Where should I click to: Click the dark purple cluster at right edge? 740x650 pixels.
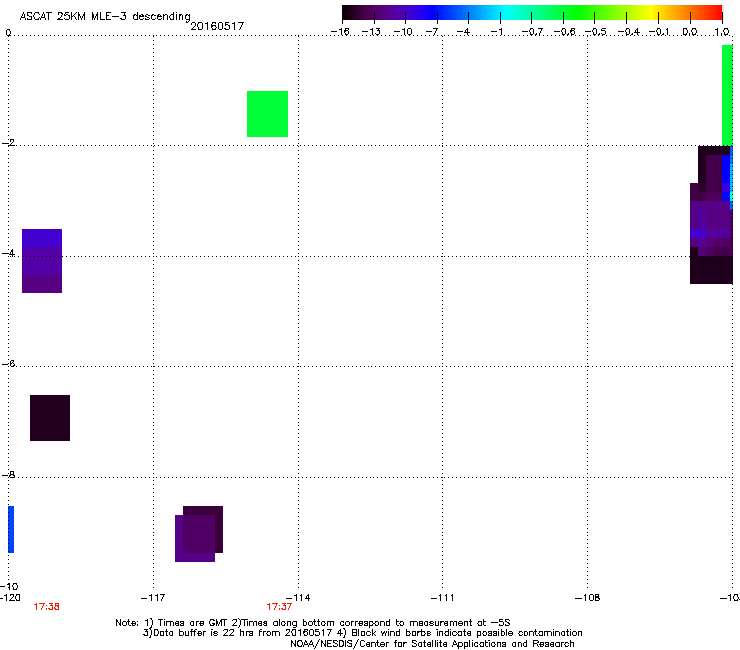click(711, 215)
